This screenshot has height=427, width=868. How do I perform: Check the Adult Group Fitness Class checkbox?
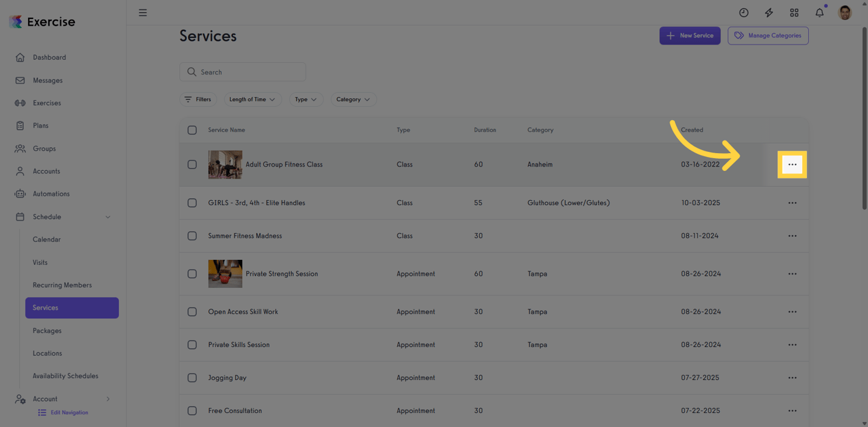[x=192, y=164]
